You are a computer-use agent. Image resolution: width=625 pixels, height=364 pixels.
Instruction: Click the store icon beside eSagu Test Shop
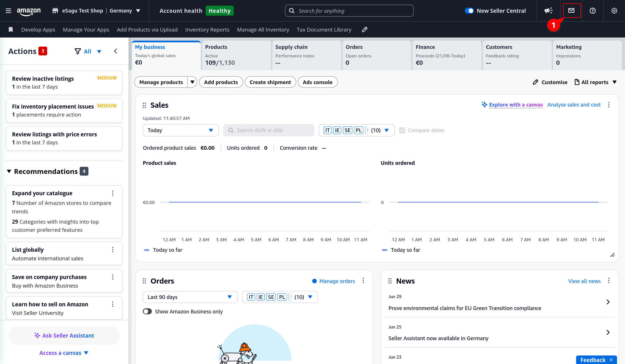(x=55, y=11)
